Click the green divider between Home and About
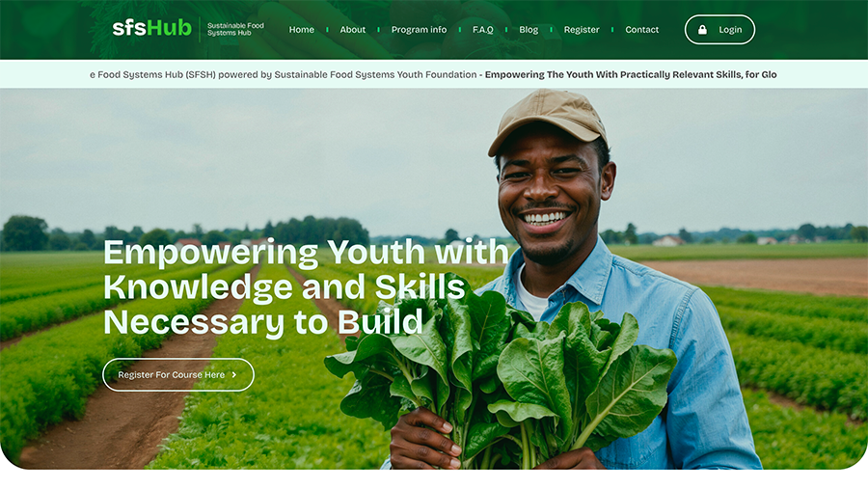 coord(327,30)
